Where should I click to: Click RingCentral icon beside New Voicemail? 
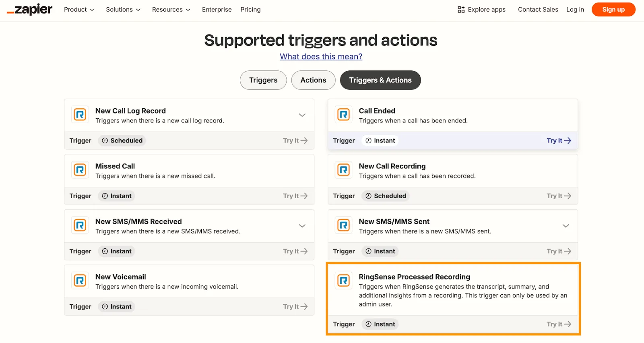tap(80, 281)
